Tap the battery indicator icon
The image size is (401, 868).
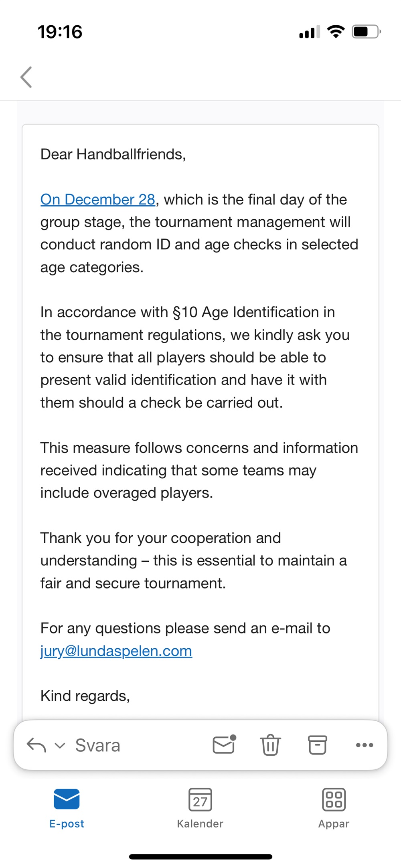366,31
